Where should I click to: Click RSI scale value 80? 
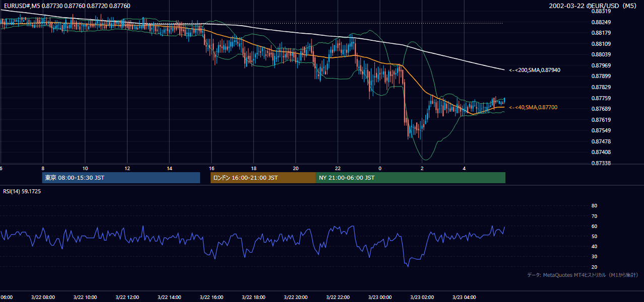click(594, 206)
